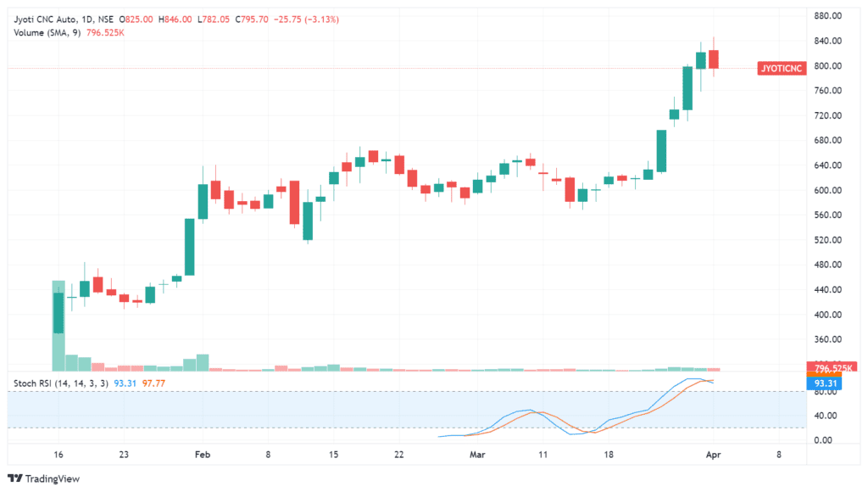This screenshot has width=868, height=492.
Task: Click the 720.00 price axis label
Action: 827,115
